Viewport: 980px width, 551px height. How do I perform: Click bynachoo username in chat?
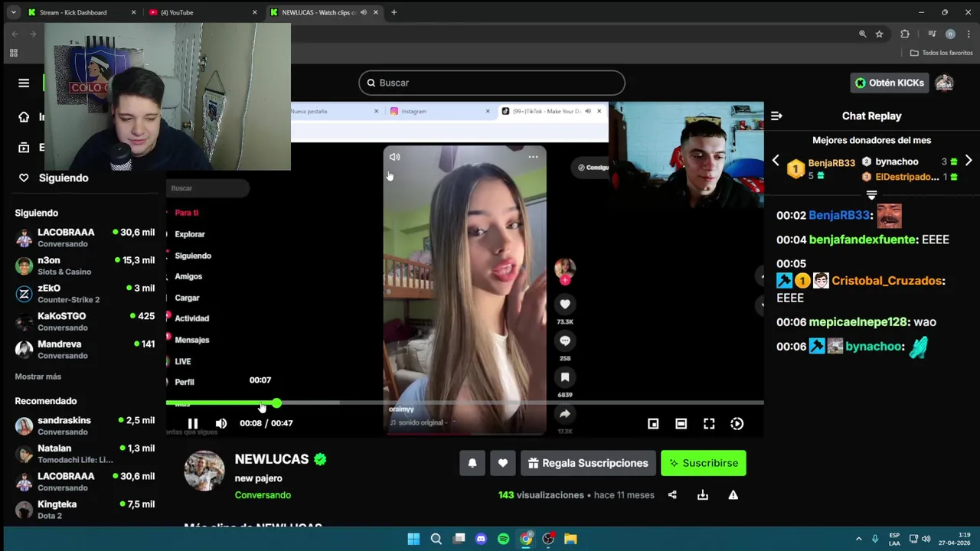point(874,347)
